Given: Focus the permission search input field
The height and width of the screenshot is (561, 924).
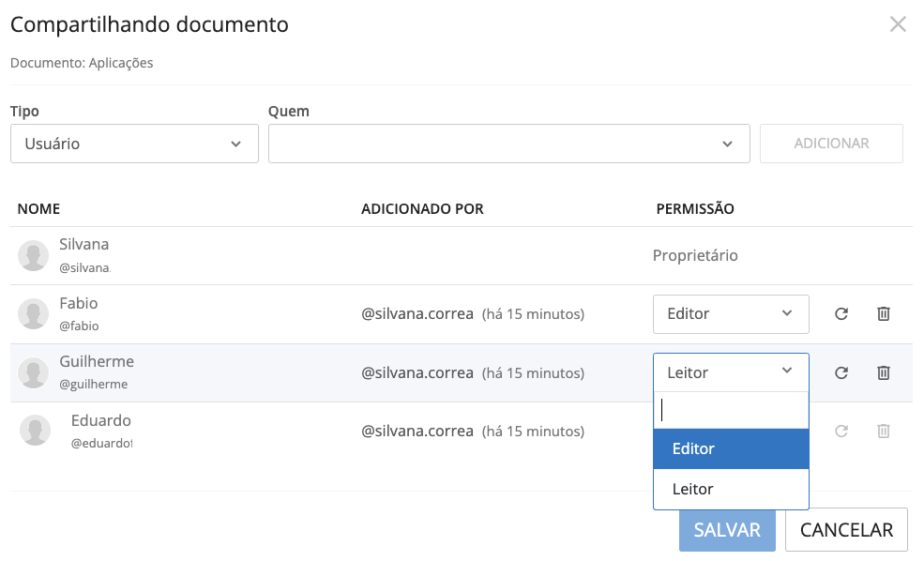Looking at the screenshot, I should click(x=730, y=411).
